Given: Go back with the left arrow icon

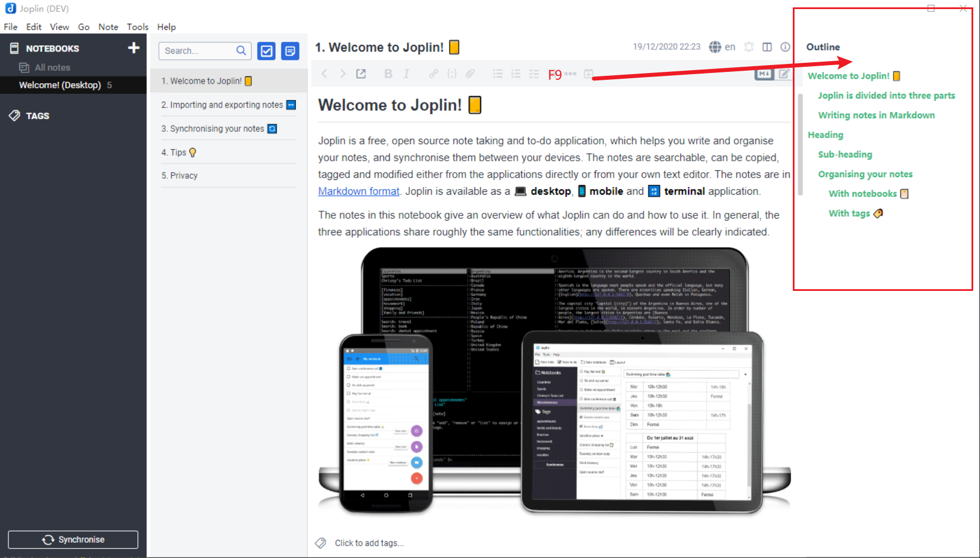Looking at the screenshot, I should point(324,74).
